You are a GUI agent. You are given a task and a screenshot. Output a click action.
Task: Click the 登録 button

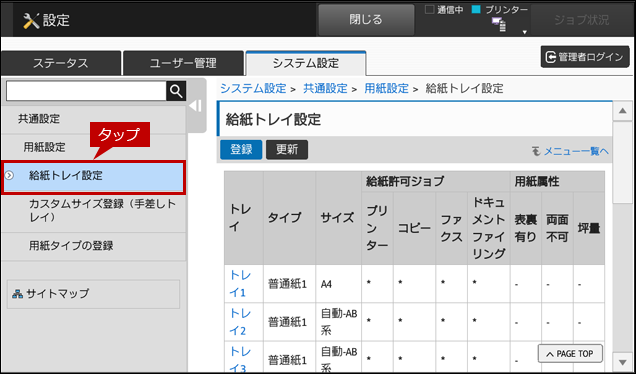click(x=241, y=150)
